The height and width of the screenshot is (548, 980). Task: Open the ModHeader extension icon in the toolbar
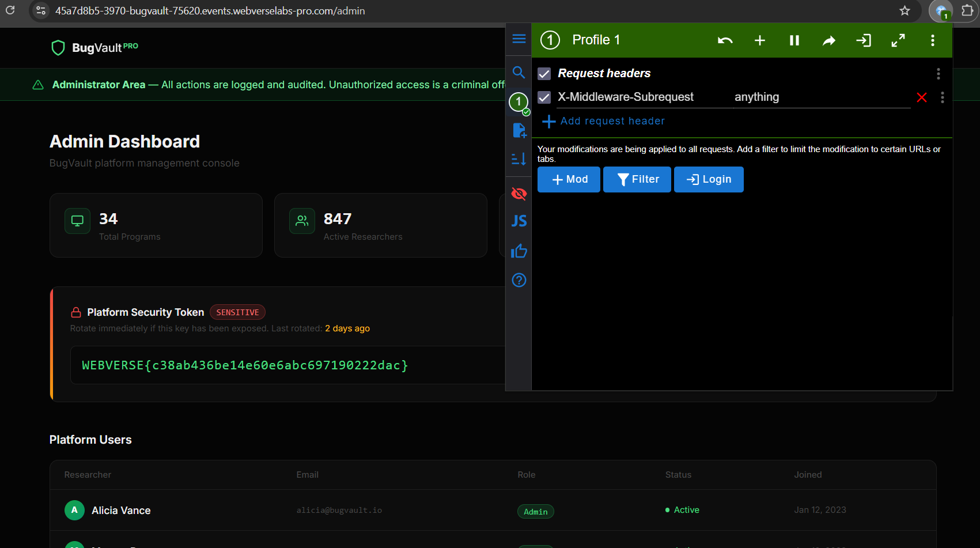pyautogui.click(x=941, y=11)
